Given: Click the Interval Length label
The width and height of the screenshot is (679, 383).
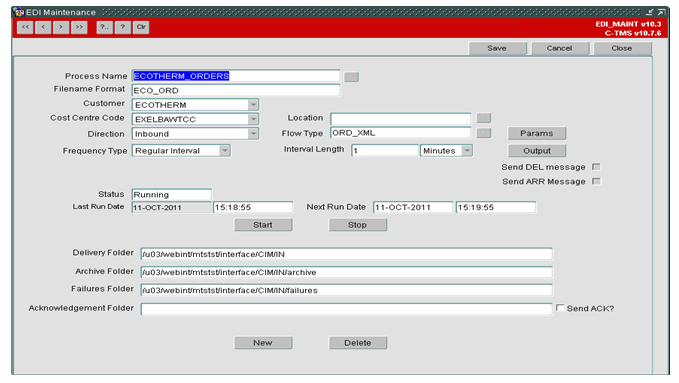Looking at the screenshot, I should coord(314,149).
